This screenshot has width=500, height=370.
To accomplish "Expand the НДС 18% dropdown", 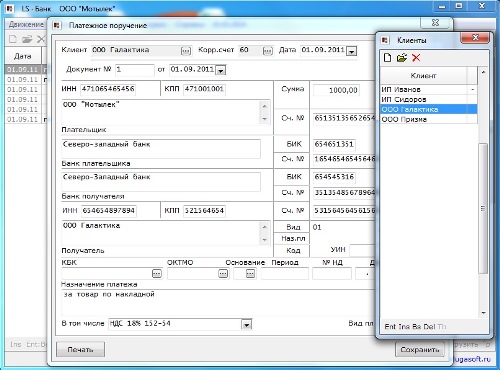I will pos(246,324).
